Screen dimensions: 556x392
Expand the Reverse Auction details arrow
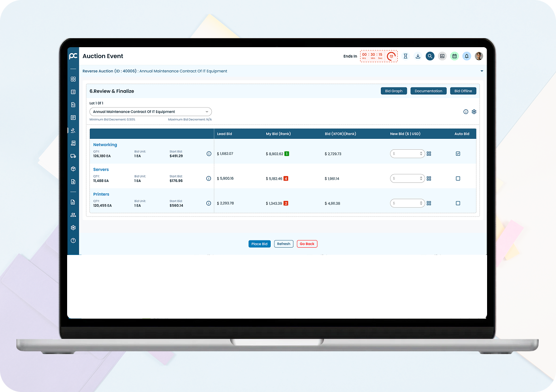(x=482, y=71)
